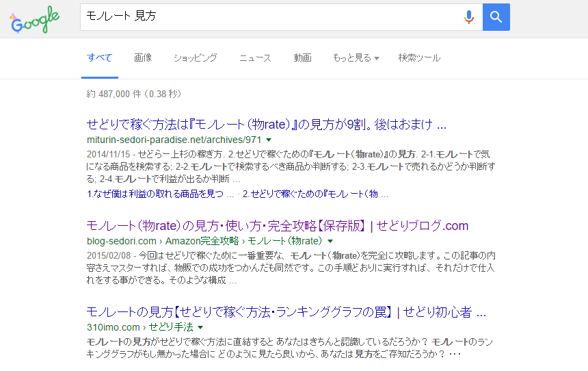The height and width of the screenshot is (371, 588).
Task: Open result モノレート(物rate)の見方・使い方・完全攻略【保存版】
Action: pyautogui.click(x=278, y=226)
